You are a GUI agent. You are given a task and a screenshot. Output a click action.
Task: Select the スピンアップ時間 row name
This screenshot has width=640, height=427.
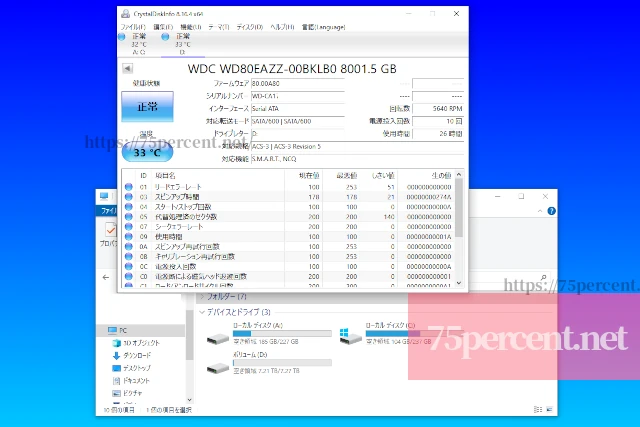point(177,197)
